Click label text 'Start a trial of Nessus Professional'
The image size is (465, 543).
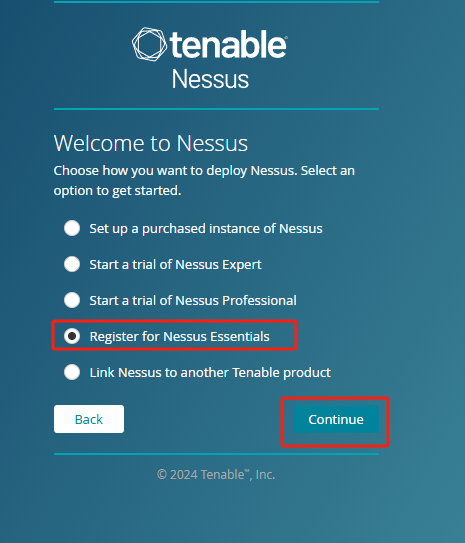(x=193, y=301)
